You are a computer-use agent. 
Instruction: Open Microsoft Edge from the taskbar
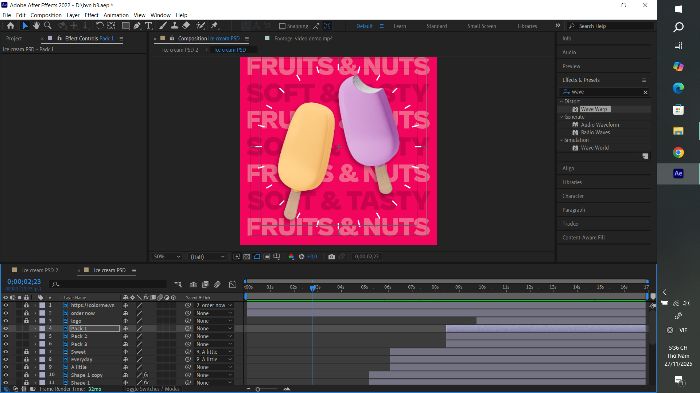678,88
